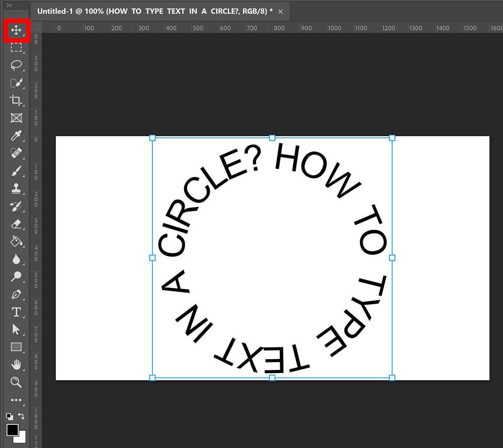Select the Zoom tool

pyautogui.click(x=16, y=382)
